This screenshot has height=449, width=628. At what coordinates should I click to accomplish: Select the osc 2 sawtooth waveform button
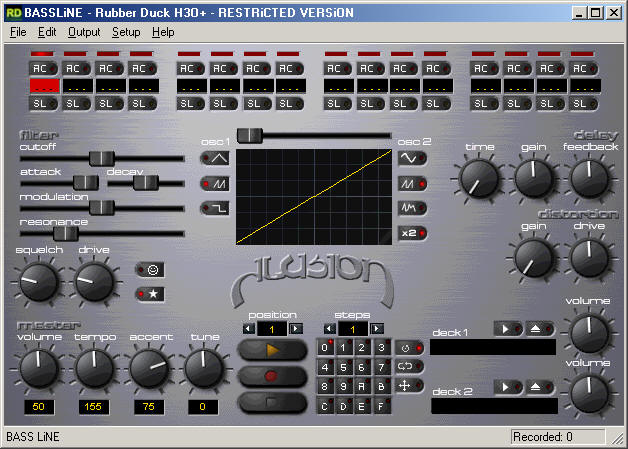pos(413,183)
